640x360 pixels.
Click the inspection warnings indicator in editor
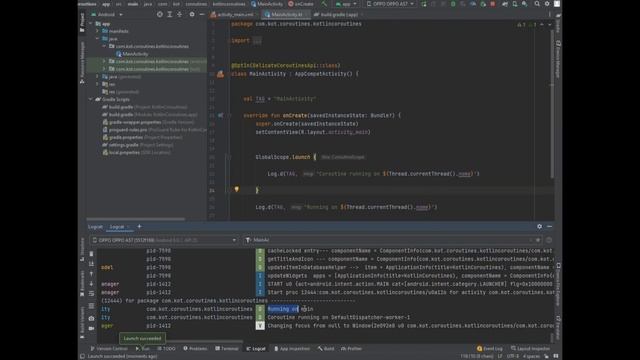527,24
